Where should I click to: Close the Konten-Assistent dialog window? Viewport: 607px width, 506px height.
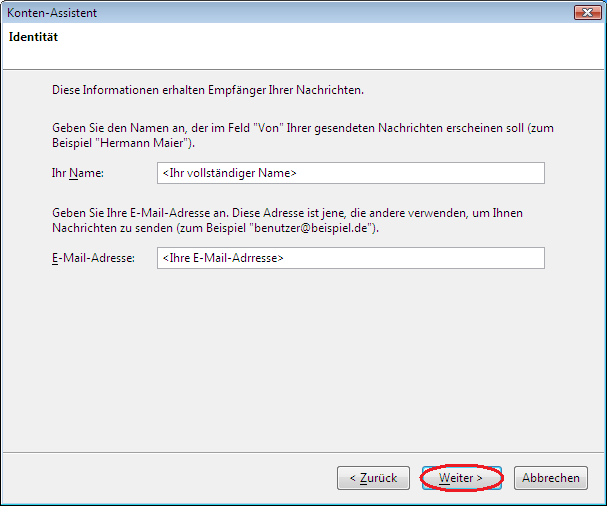(x=586, y=11)
